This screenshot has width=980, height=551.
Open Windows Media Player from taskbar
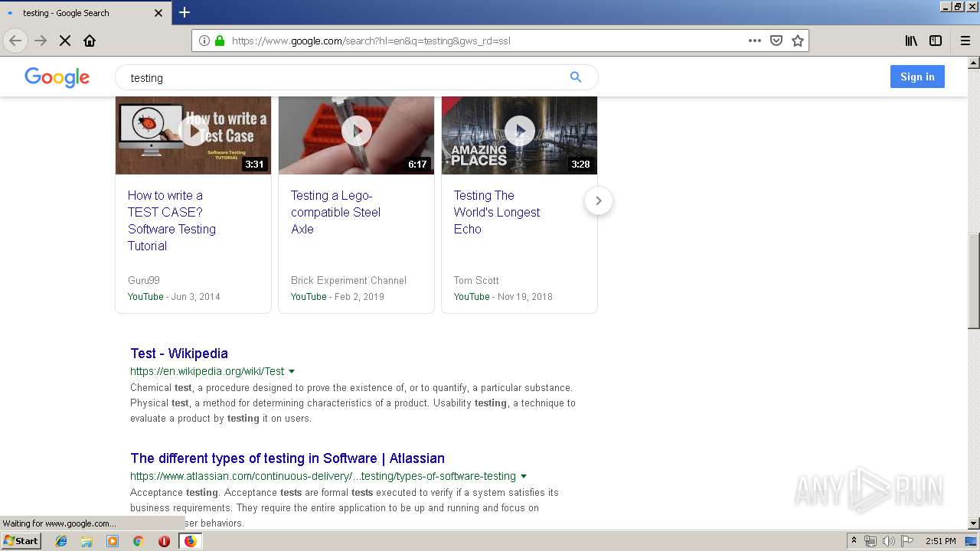(x=113, y=541)
